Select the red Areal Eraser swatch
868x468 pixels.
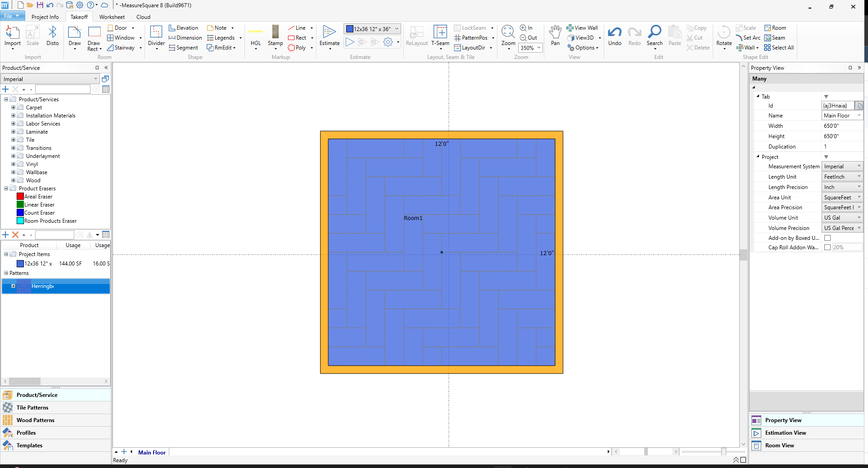point(20,197)
